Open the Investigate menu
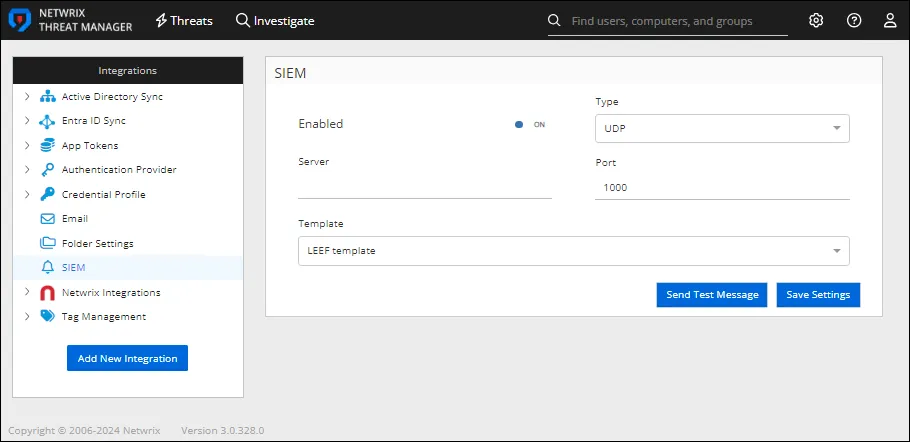910x442 pixels. pyautogui.click(x=275, y=21)
